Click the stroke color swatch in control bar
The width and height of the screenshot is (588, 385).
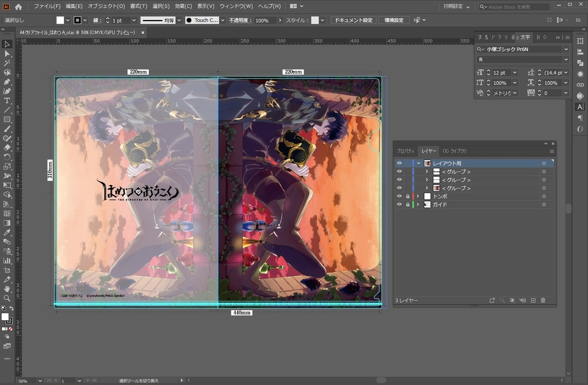tap(77, 20)
